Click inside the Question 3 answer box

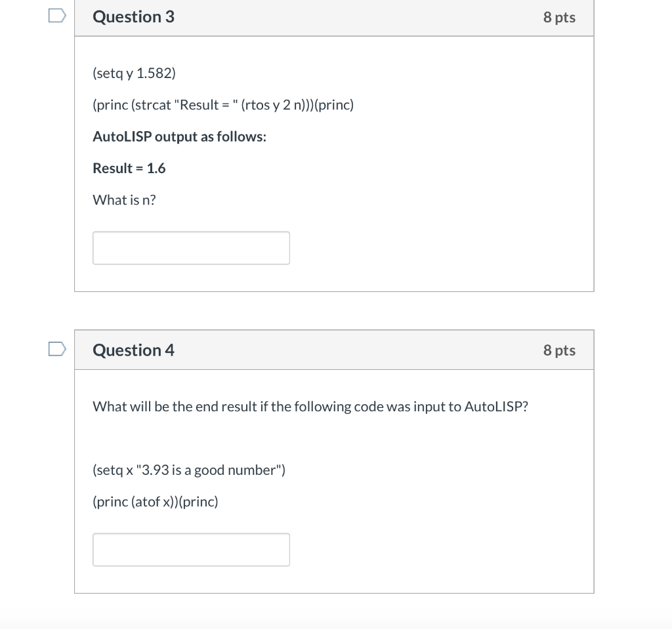point(191,248)
